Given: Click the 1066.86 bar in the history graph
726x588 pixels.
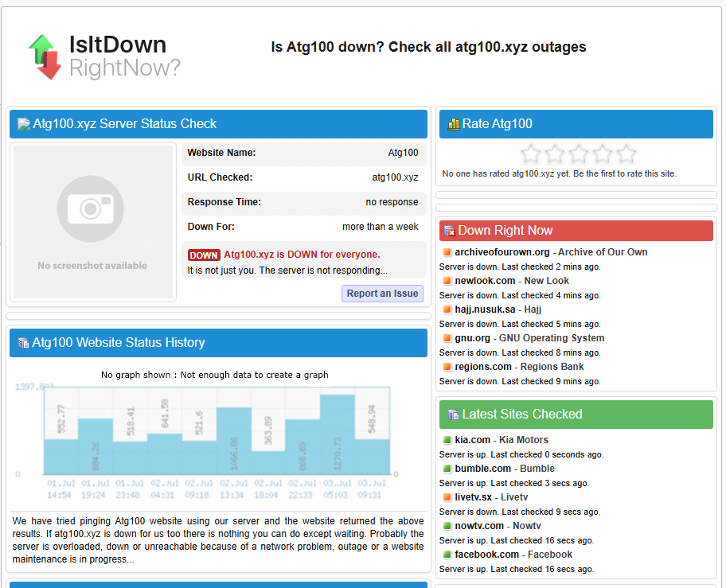Looking at the screenshot, I should [x=234, y=441].
